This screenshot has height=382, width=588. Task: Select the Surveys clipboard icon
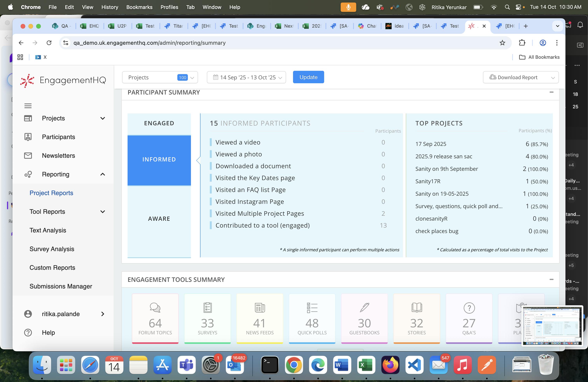(207, 308)
